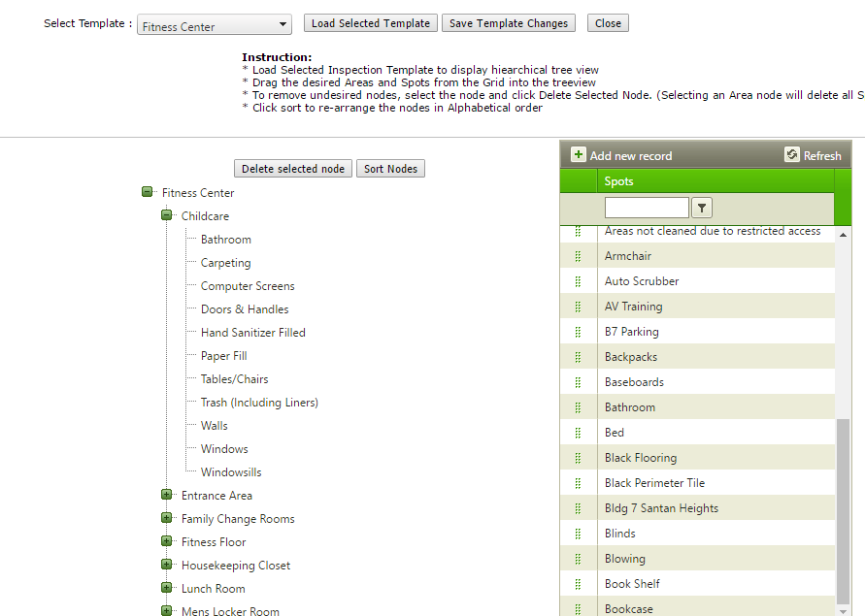Click the drag handle beside Armchair
865x616 pixels.
579,256
